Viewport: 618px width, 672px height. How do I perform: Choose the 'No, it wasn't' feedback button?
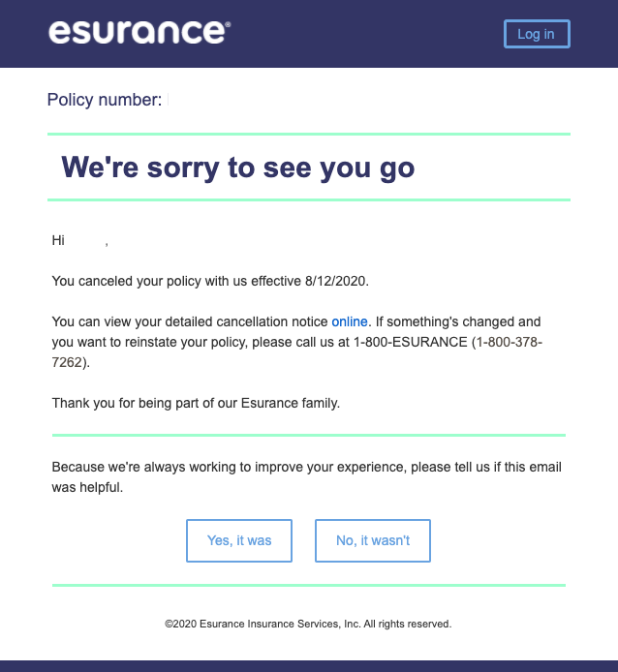(373, 540)
